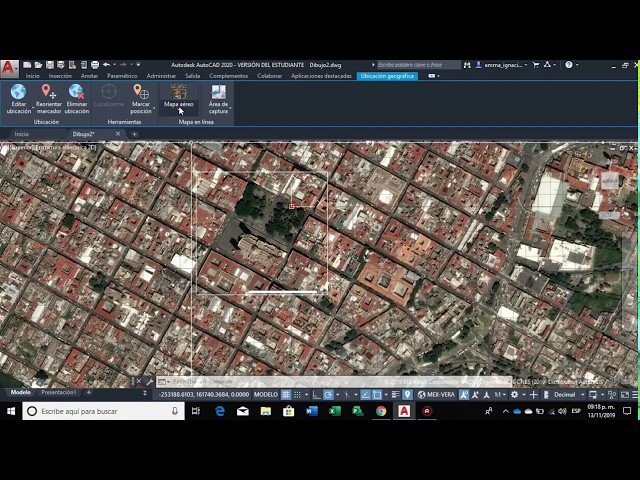Open Excel from the taskbar
The image size is (640, 480).
pos(335,411)
